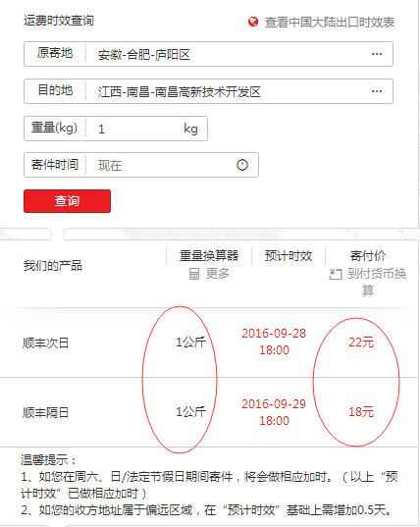Click the 目的地 destination address field
This screenshot has width=420, height=527.
tap(208, 91)
